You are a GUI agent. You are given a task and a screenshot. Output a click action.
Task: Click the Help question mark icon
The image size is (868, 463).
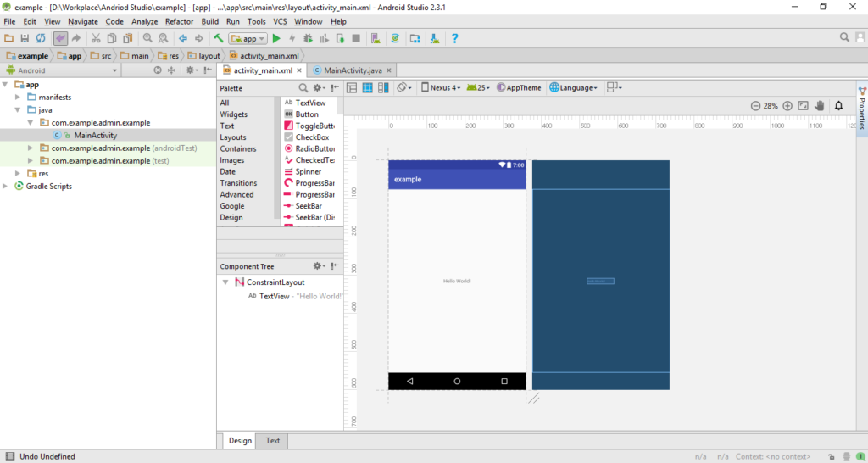[x=454, y=38]
